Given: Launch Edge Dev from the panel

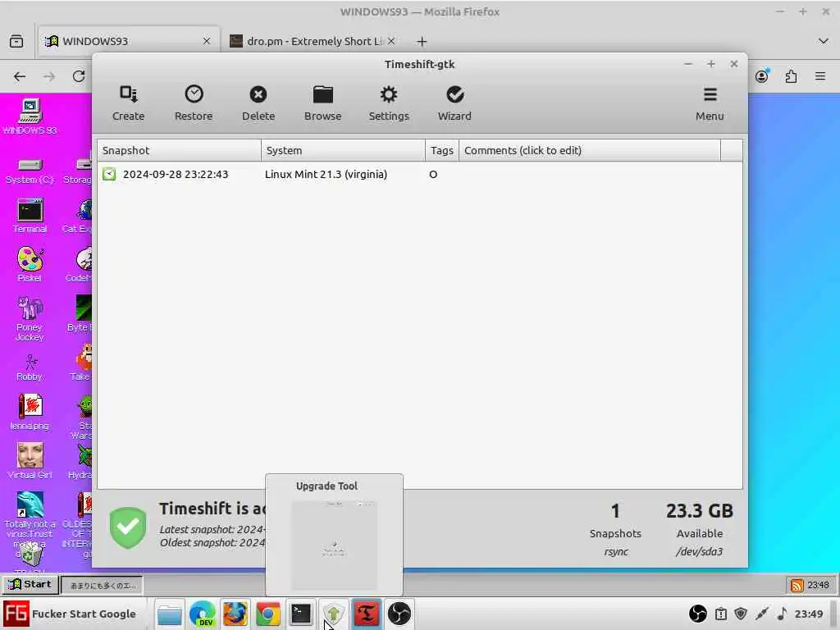Looking at the screenshot, I should (x=203, y=614).
